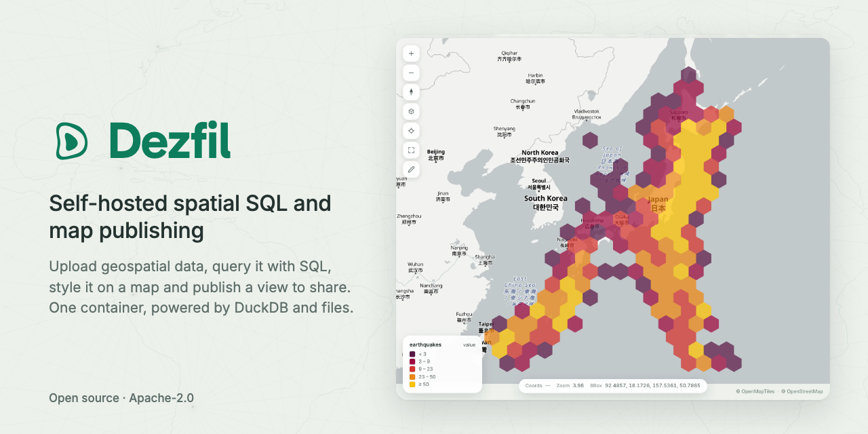This screenshot has width=868, height=434.
Task: Click the Qiqihar city label
Action: coord(509,56)
